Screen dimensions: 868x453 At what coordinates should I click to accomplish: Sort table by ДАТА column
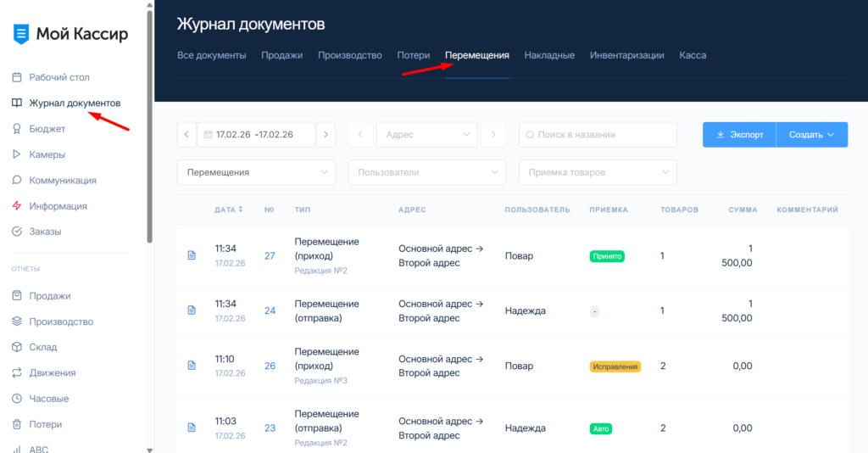coord(229,210)
